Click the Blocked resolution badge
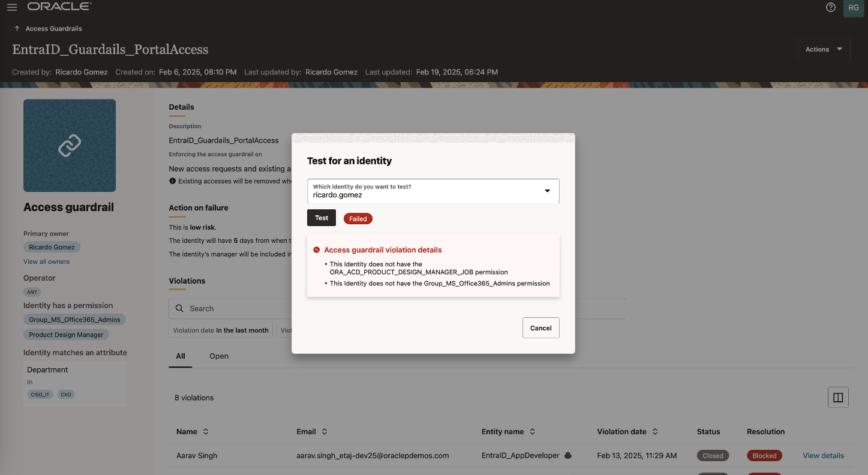Screen dimensions: 868x475 click(765, 456)
